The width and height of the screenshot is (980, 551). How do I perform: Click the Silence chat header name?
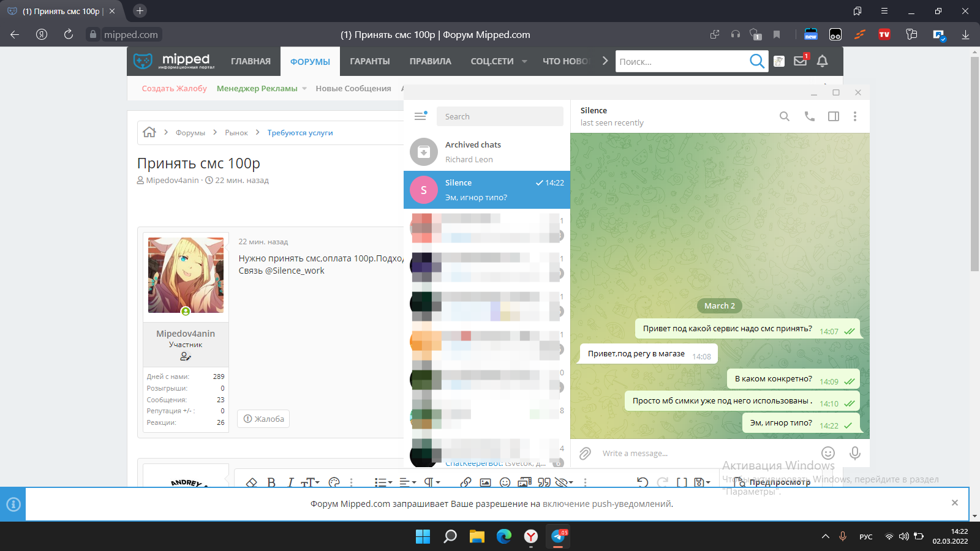point(594,110)
